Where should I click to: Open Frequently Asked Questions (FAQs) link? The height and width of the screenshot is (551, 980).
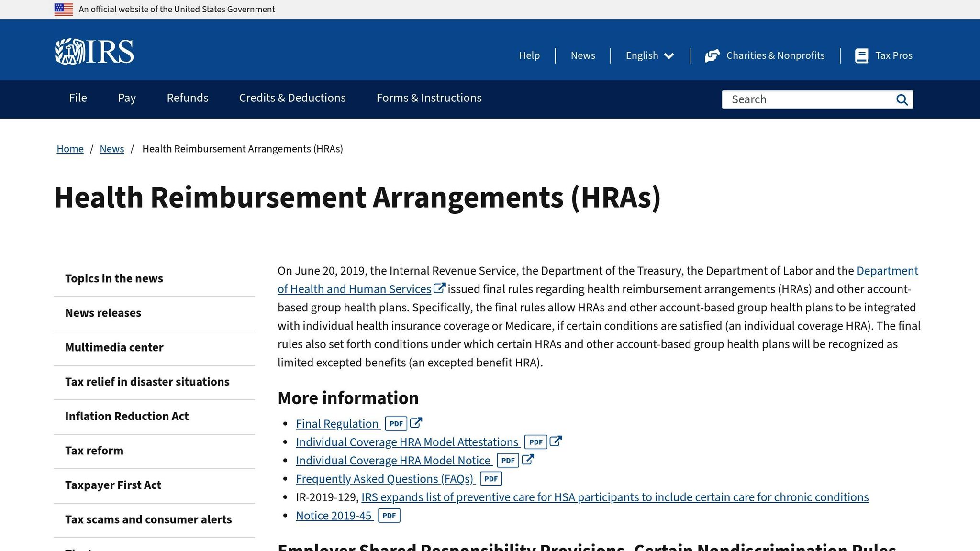(385, 479)
